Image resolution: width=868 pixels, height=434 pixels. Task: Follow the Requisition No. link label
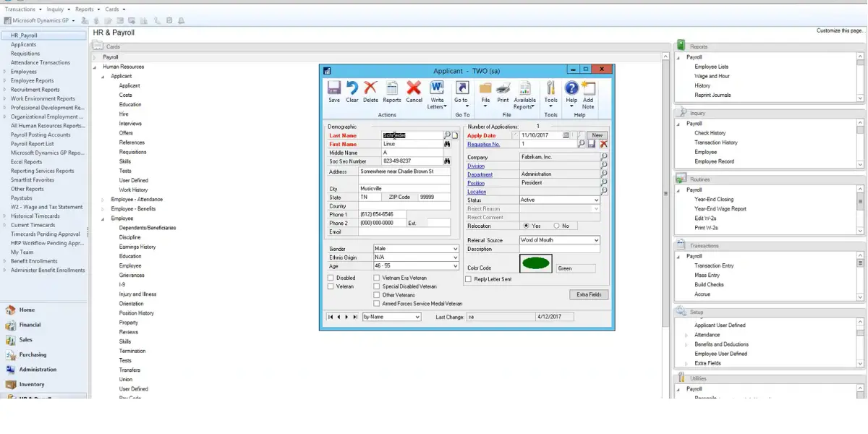(483, 145)
